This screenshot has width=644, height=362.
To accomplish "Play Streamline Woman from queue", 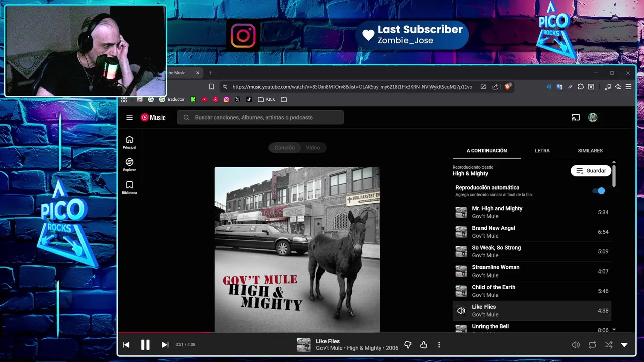I will click(x=532, y=271).
